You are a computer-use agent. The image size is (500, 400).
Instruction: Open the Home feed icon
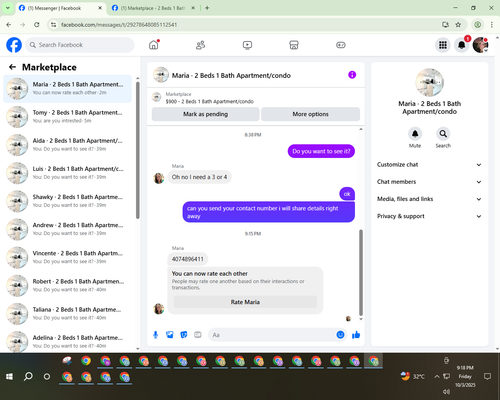[x=154, y=45]
